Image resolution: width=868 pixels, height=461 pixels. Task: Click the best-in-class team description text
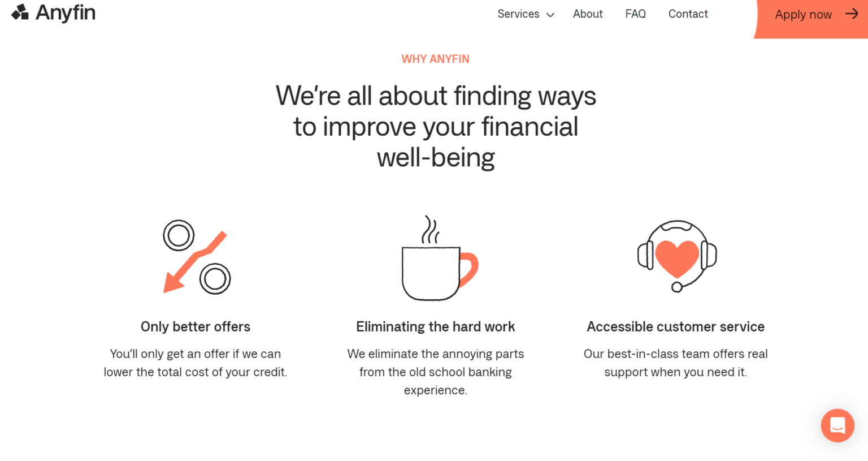click(x=676, y=363)
